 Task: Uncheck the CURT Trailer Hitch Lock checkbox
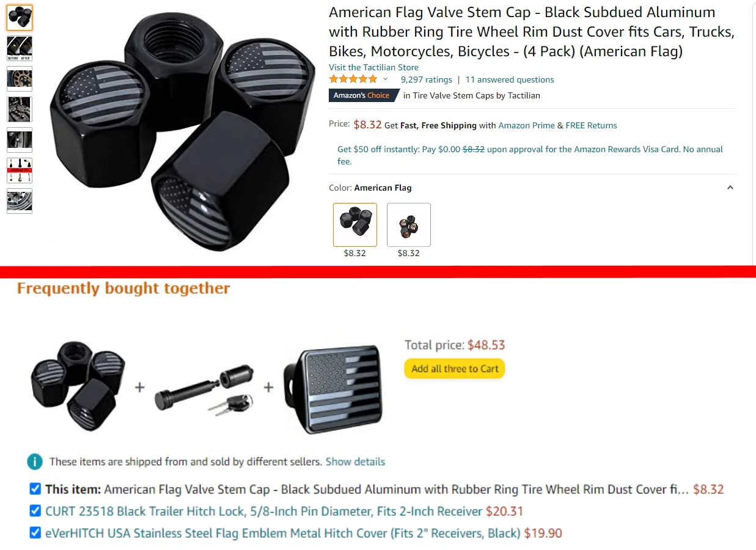35,511
